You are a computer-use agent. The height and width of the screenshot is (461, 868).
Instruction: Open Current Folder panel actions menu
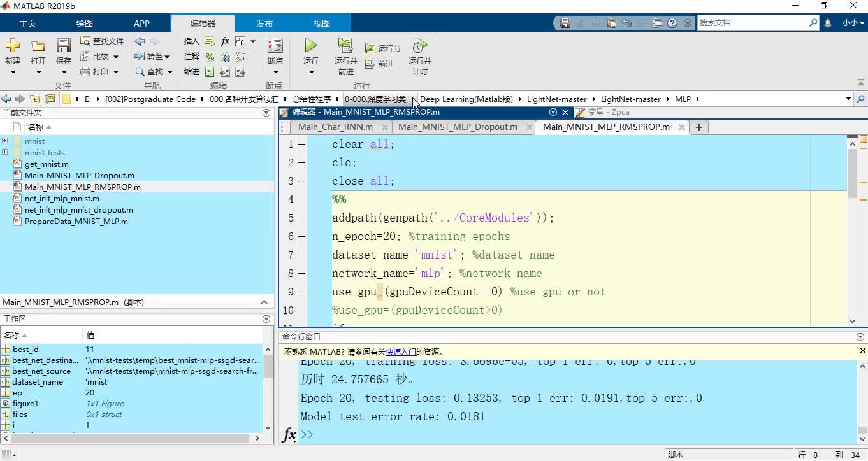coord(266,113)
